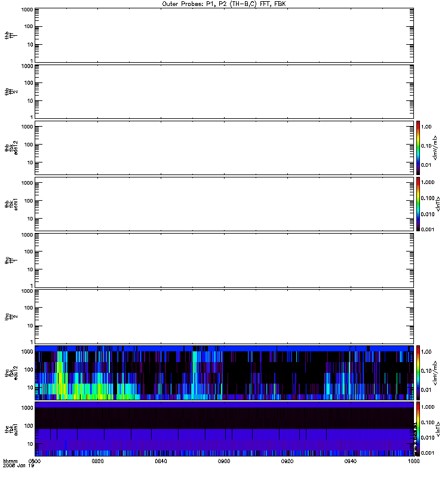The image size is (448, 478).
Task: Click the '1.00' value on thc edc12 color bar
Action: coord(426,352)
